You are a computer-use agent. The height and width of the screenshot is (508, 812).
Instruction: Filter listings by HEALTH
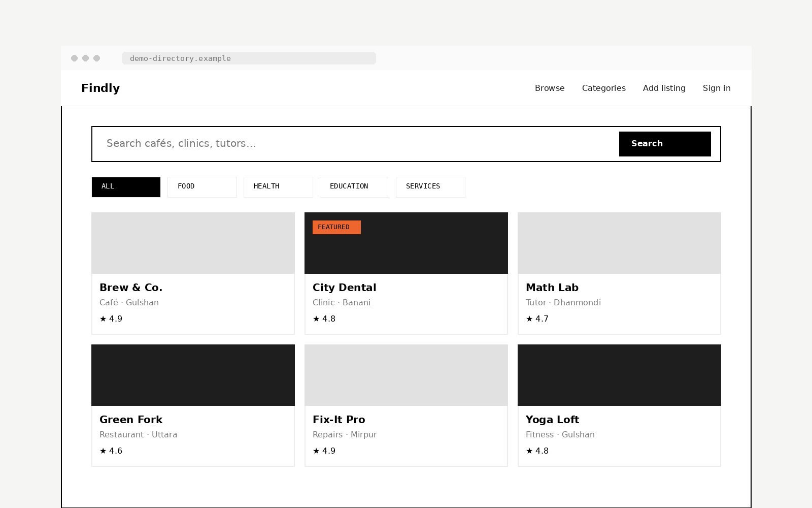[x=278, y=187]
